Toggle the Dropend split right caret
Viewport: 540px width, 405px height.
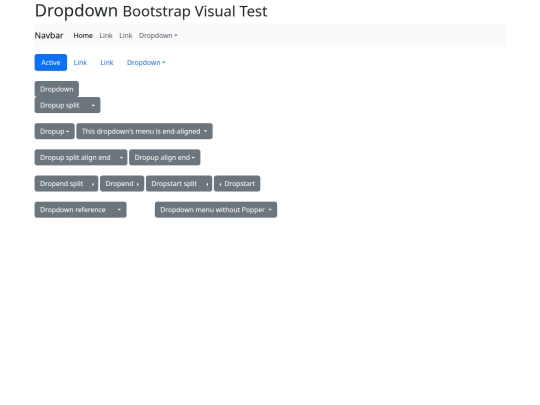tap(93, 184)
